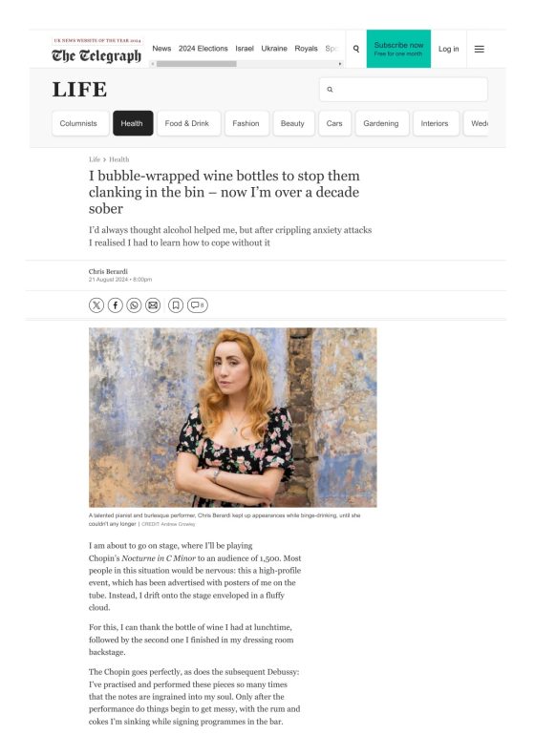Open the hamburger menu icon
The height and width of the screenshot is (756, 535).
click(479, 50)
